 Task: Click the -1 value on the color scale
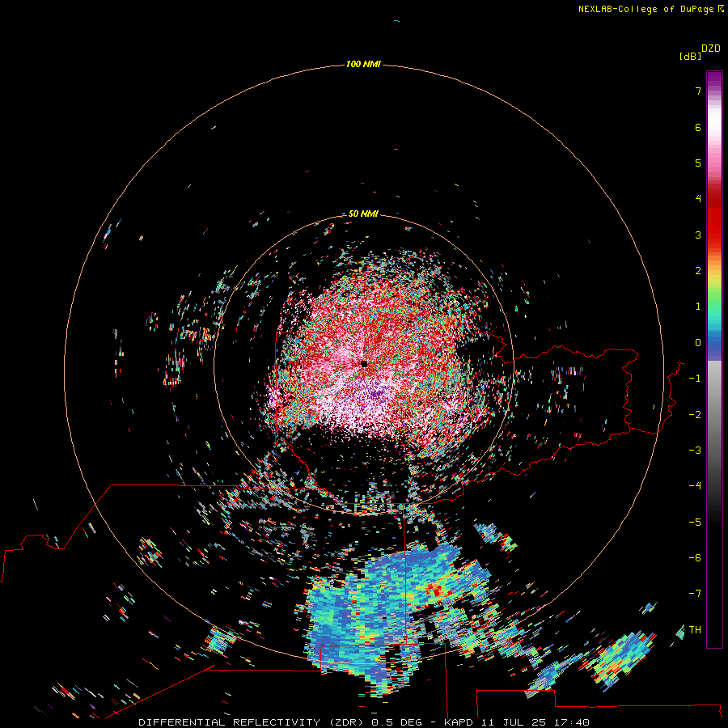[x=695, y=379]
